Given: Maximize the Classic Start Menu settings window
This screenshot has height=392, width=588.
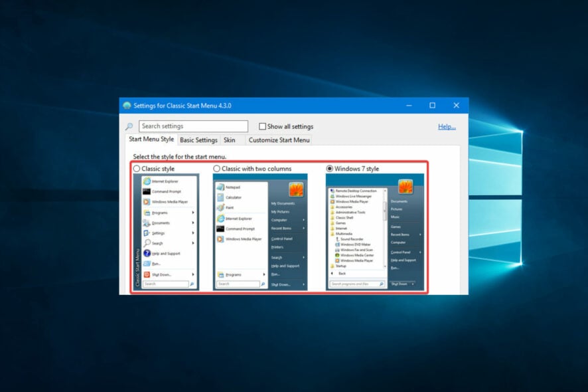Looking at the screenshot, I should tap(433, 106).
